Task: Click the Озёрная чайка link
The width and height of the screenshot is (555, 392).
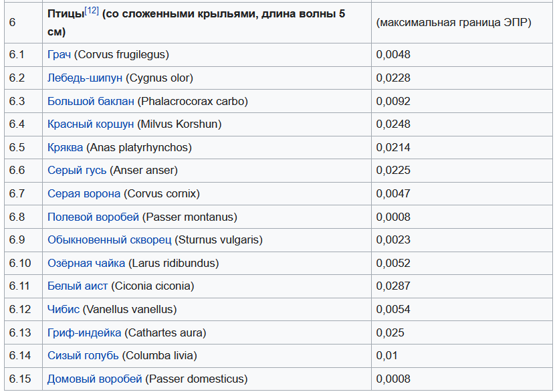Action: 86,264
